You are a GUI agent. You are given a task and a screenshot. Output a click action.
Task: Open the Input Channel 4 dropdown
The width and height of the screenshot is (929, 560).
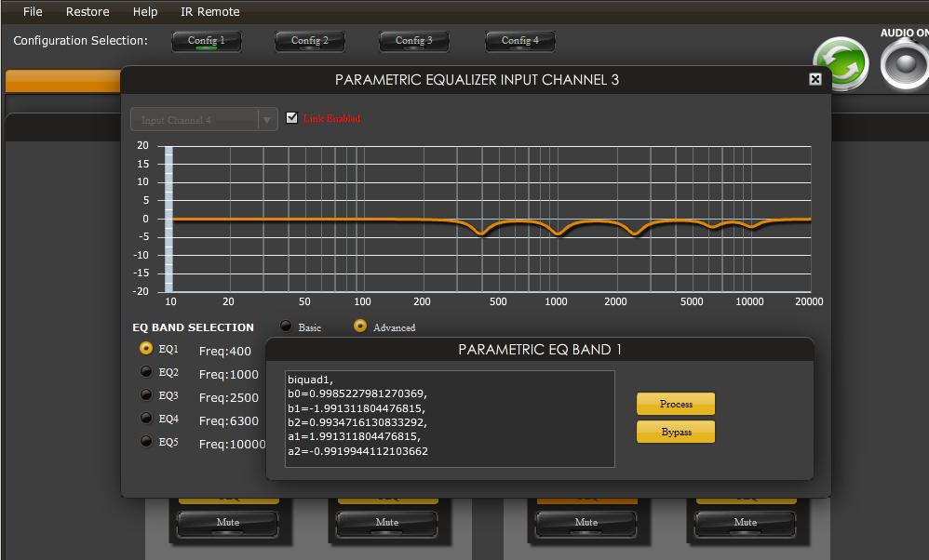(204, 120)
